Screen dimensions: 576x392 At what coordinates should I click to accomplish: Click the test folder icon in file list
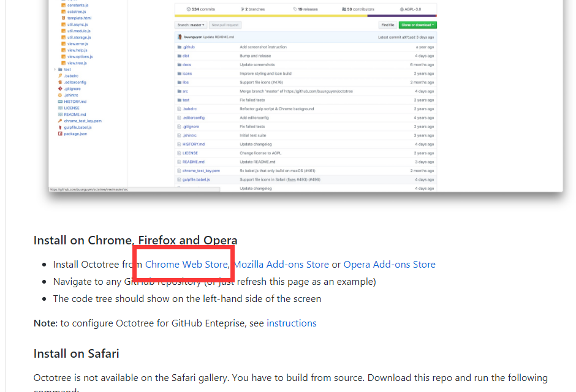180,100
